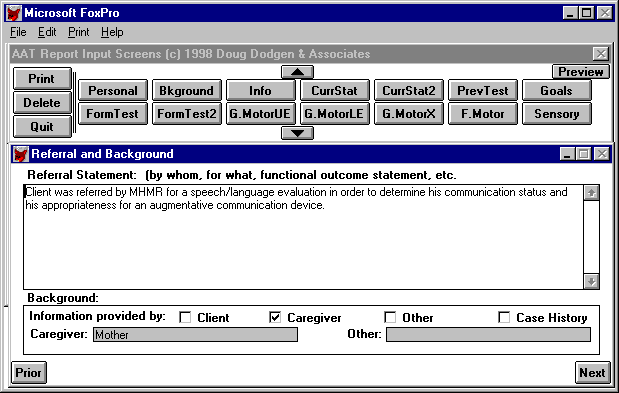Open the G.MotorUE screen
This screenshot has height=393, width=619.
261,114
